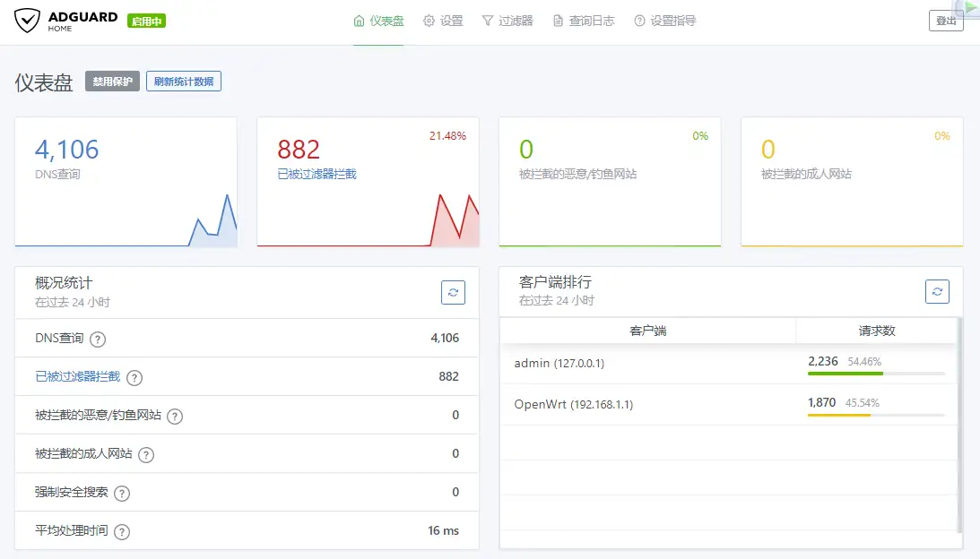Click the 启用中 status badge
This screenshot has width=980, height=559.
click(146, 21)
